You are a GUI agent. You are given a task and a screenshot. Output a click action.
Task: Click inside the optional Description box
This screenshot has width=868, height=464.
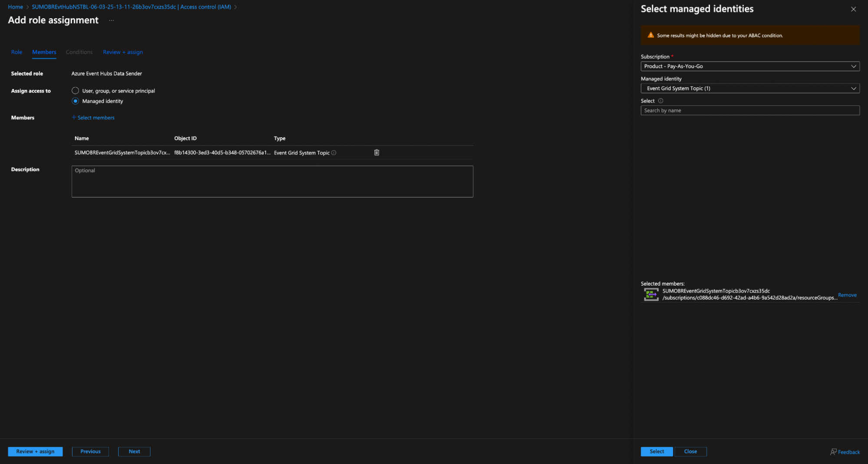[x=272, y=181]
